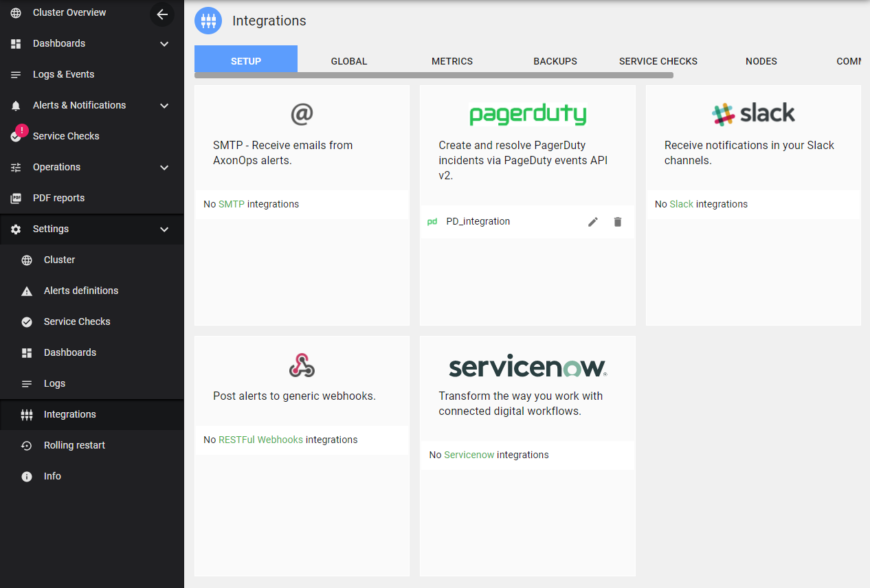Click the horizontal tab scrollbar
870x588 pixels.
point(433,76)
